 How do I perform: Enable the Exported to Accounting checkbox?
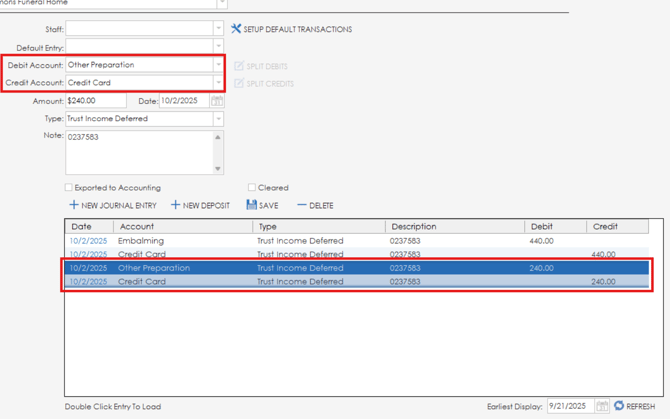pyautogui.click(x=68, y=187)
